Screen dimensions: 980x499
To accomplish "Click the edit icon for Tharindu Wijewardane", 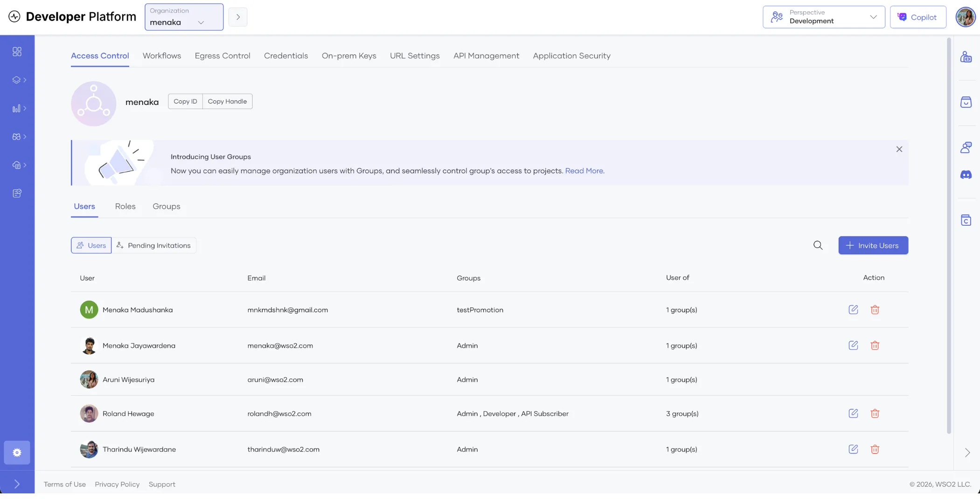I will coord(853,449).
